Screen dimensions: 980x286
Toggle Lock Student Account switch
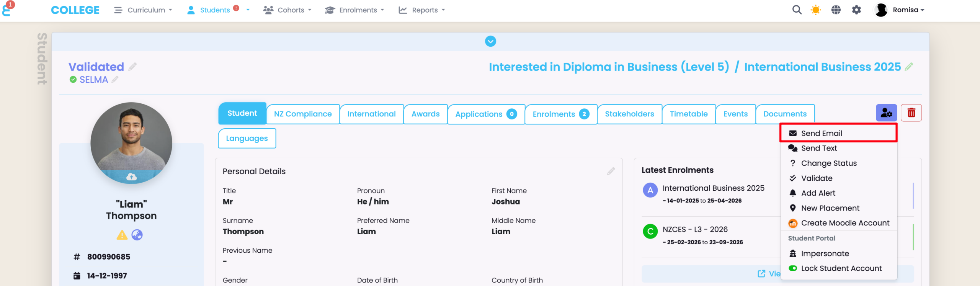pyautogui.click(x=793, y=268)
